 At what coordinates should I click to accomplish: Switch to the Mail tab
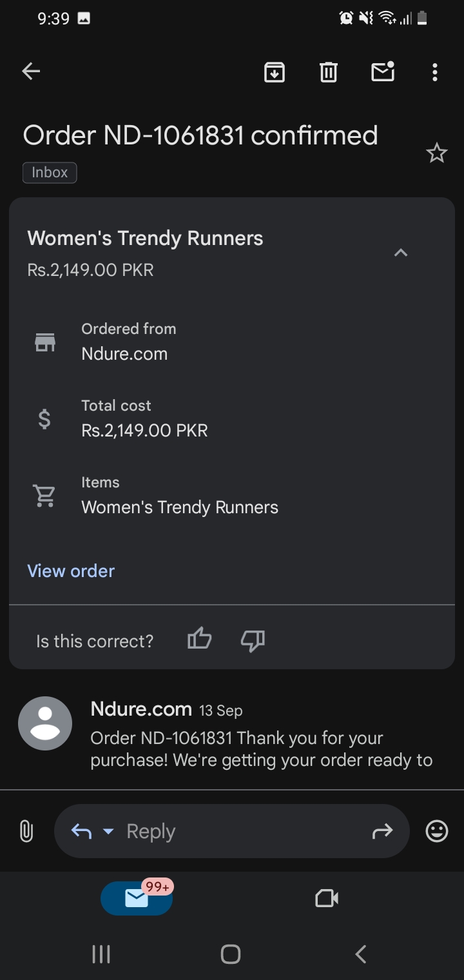pos(137,898)
